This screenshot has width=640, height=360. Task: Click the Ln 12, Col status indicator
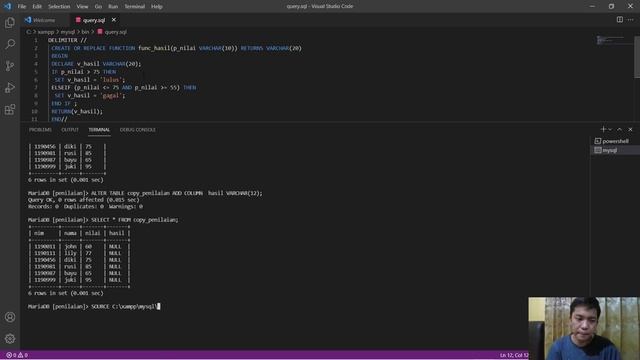513,355
